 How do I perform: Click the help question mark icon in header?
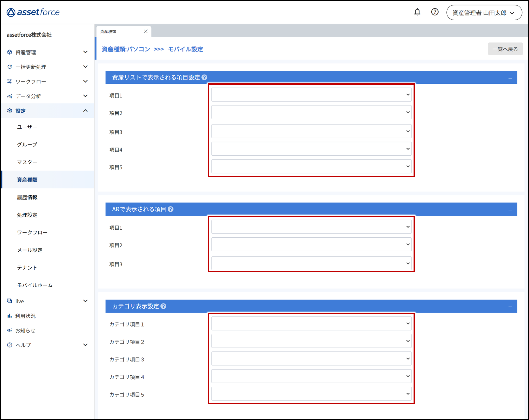click(435, 12)
